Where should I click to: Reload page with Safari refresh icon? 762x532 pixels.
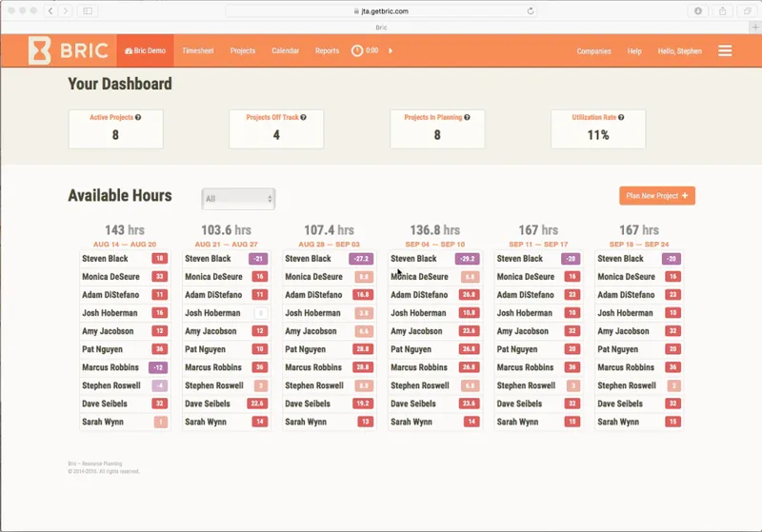(531, 10)
